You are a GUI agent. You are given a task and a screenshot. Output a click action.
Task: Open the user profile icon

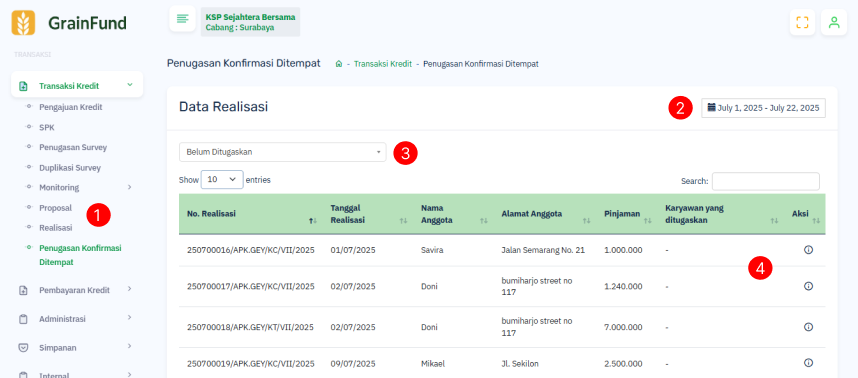834,22
